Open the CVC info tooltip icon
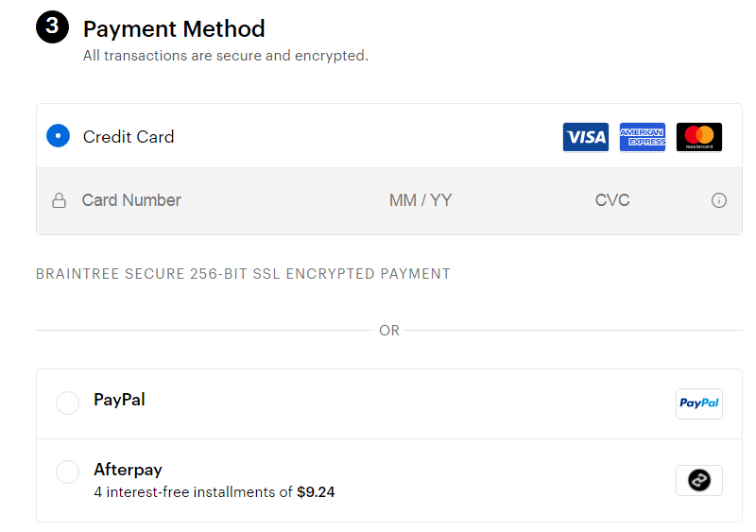 [x=719, y=200]
